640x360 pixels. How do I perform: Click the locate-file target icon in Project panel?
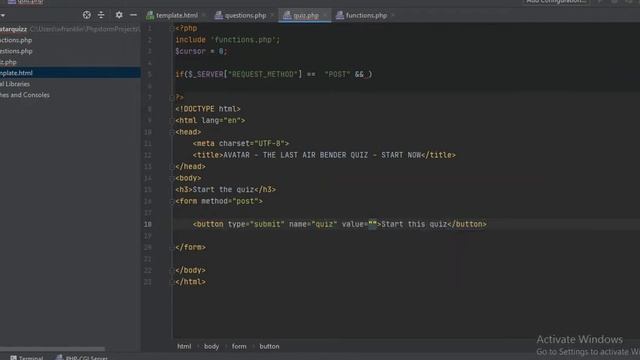87,15
